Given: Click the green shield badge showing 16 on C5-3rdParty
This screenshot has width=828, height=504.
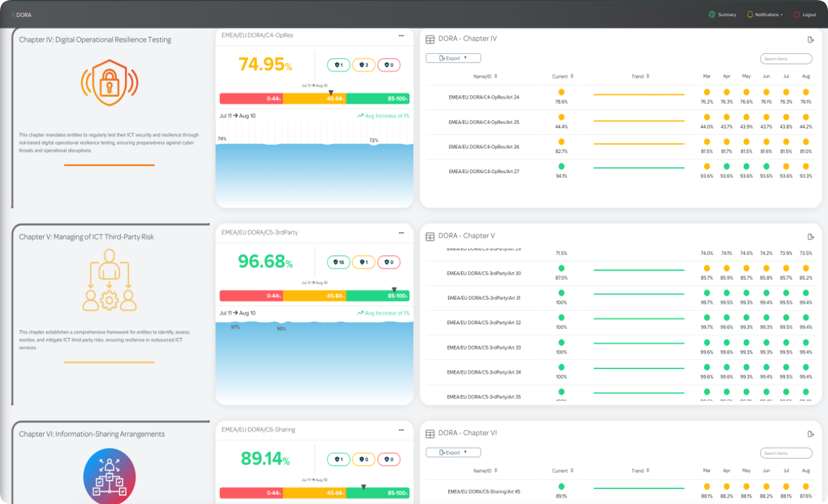Looking at the screenshot, I should tap(339, 262).
